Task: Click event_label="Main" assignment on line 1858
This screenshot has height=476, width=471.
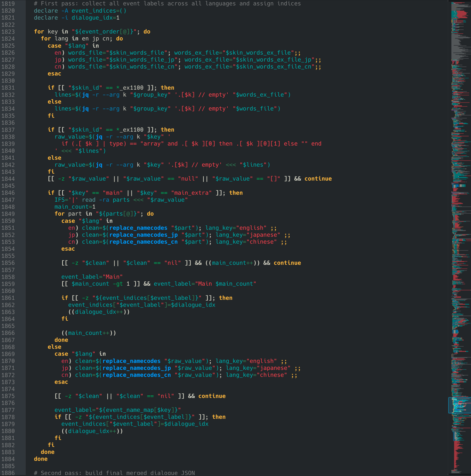Action: pyautogui.click(x=92, y=277)
